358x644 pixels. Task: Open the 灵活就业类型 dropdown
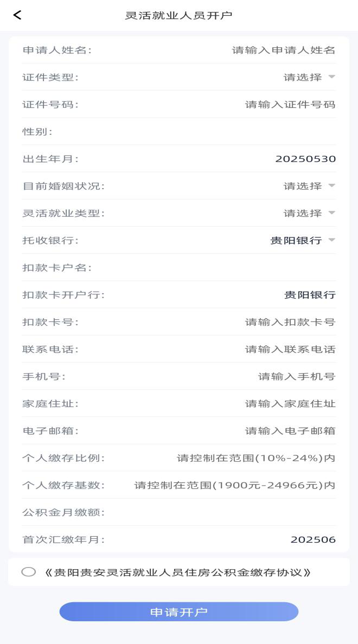[x=309, y=213]
